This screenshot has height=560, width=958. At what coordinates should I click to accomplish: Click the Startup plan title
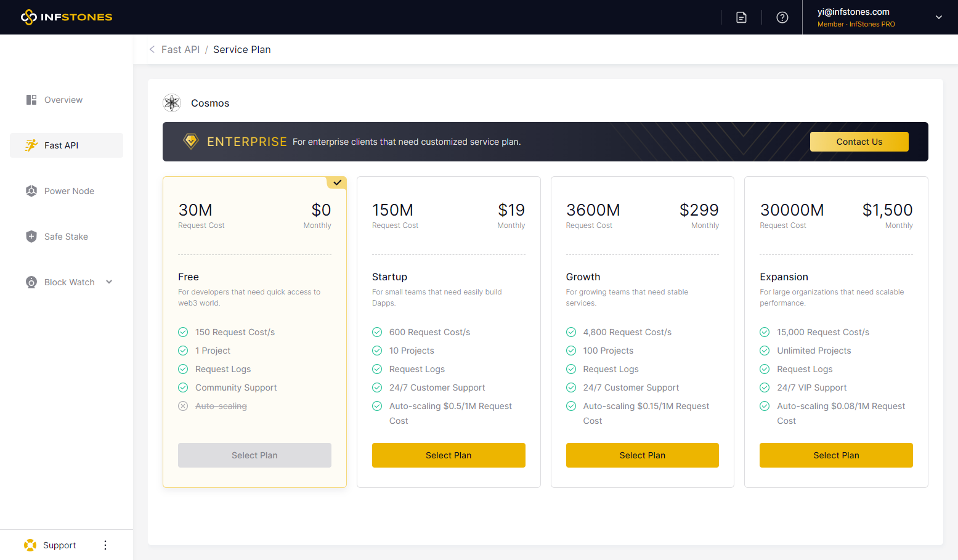click(389, 277)
